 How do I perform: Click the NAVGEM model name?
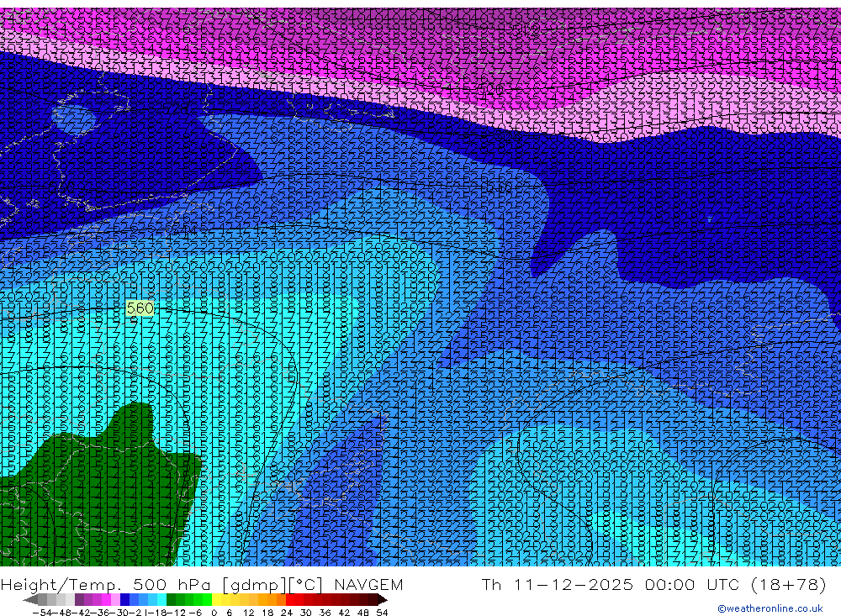click(x=368, y=584)
